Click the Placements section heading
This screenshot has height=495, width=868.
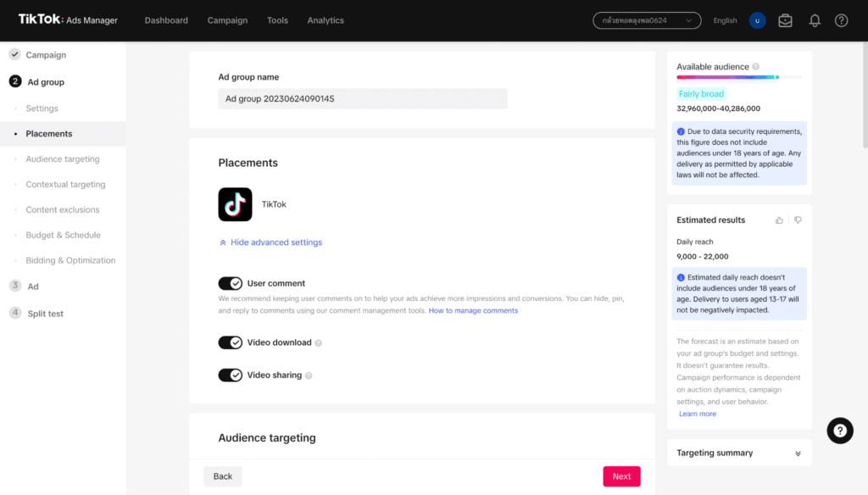[248, 163]
